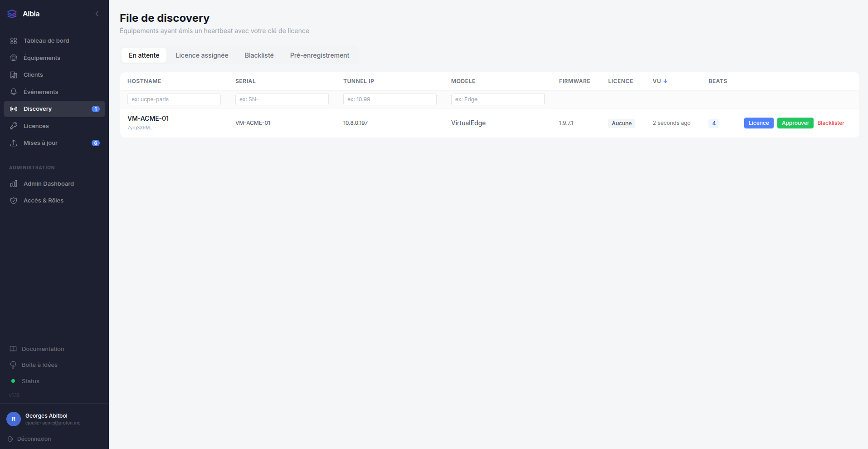Focus the hostname filter field
The image size is (868, 449).
174,99
